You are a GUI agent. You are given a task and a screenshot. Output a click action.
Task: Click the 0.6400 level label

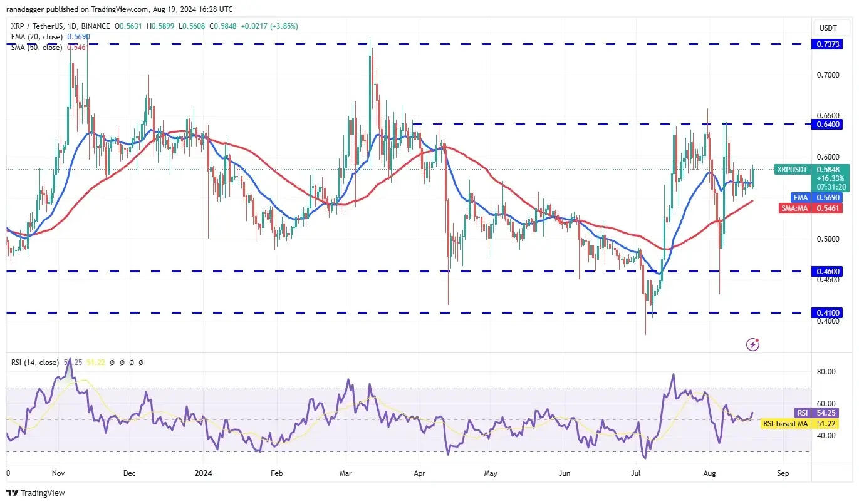tap(828, 124)
